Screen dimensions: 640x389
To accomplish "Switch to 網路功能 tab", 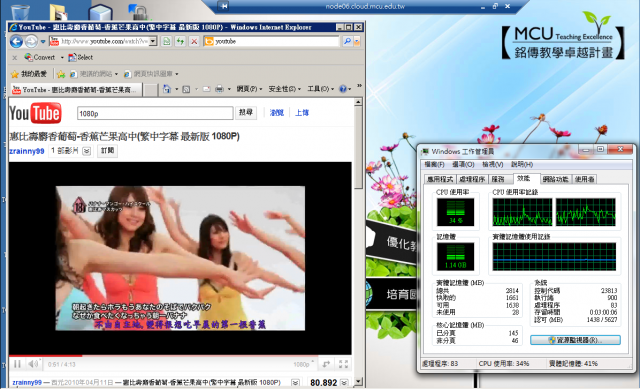I will coord(556,179).
